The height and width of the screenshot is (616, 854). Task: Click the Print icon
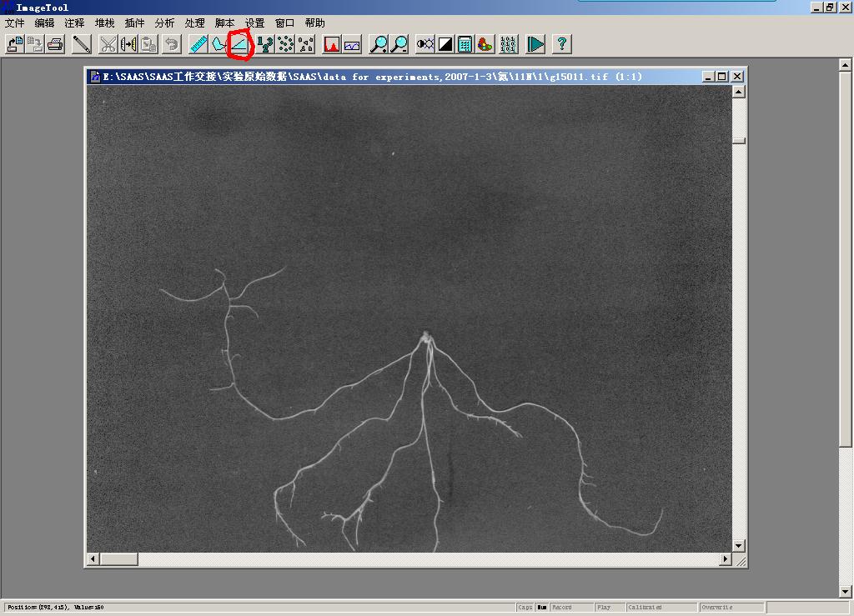55,44
